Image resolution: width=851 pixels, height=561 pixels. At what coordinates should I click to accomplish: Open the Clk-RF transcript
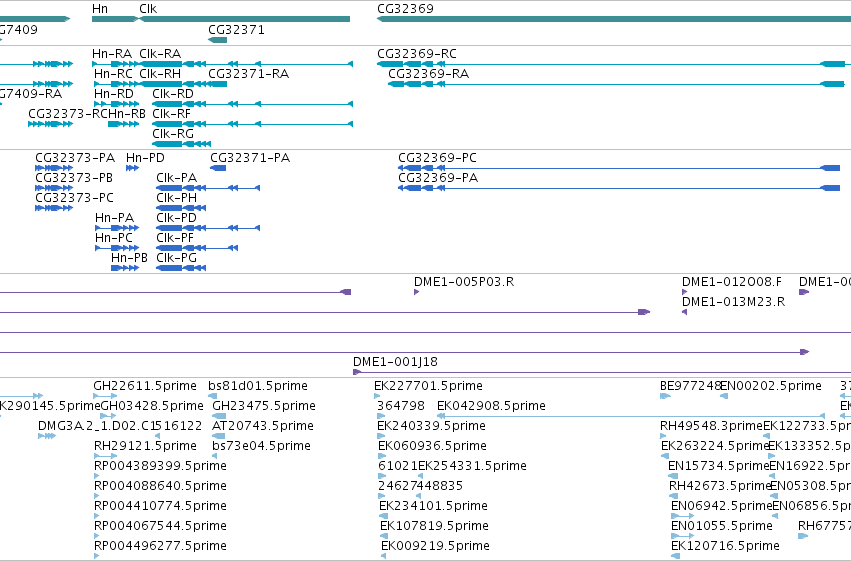172,114
